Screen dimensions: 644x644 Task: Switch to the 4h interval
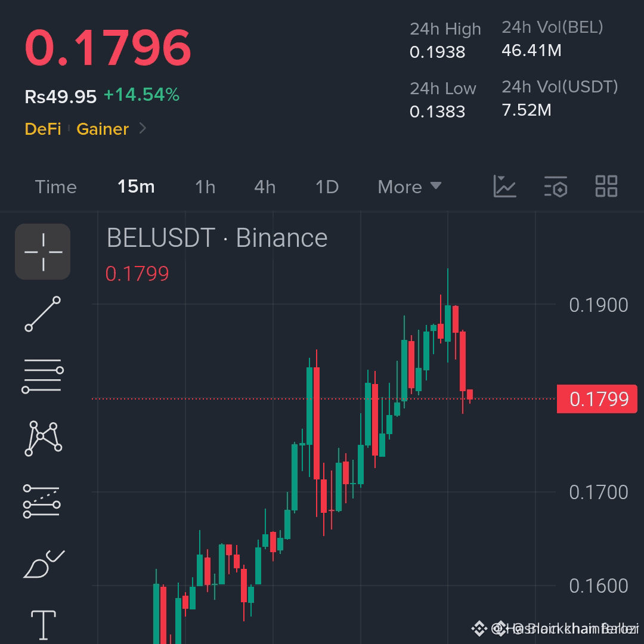coord(265,187)
